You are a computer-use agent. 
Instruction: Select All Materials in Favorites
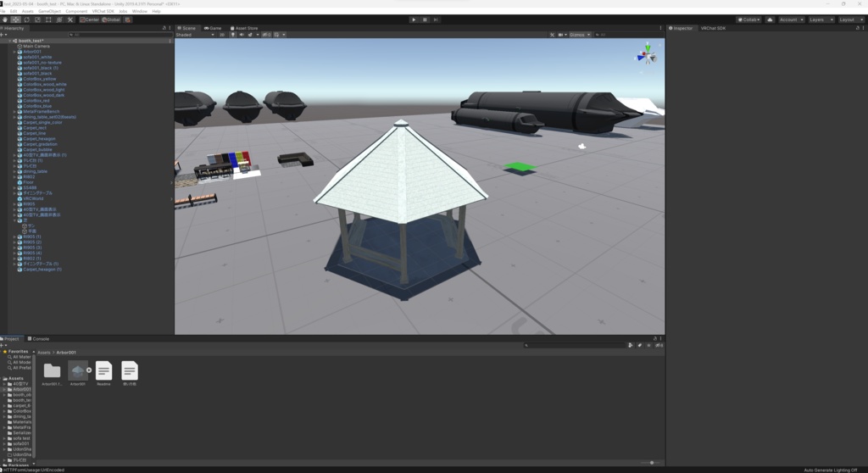point(19,357)
